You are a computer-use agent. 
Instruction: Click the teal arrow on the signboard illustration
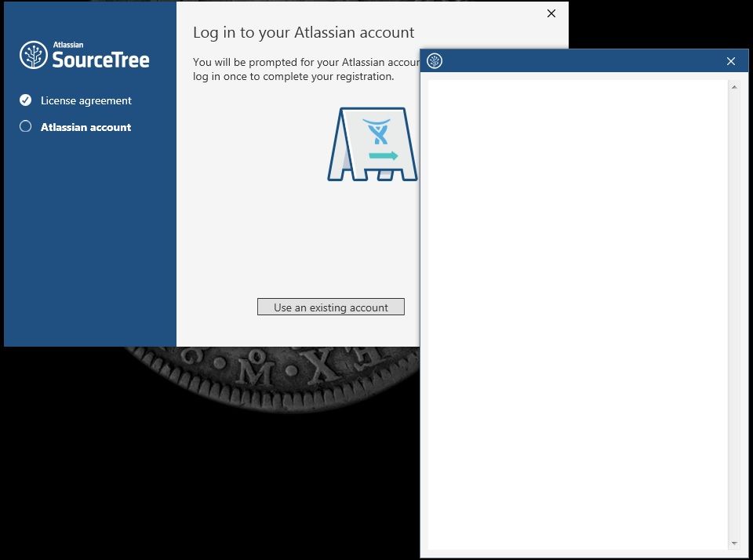pos(384,156)
